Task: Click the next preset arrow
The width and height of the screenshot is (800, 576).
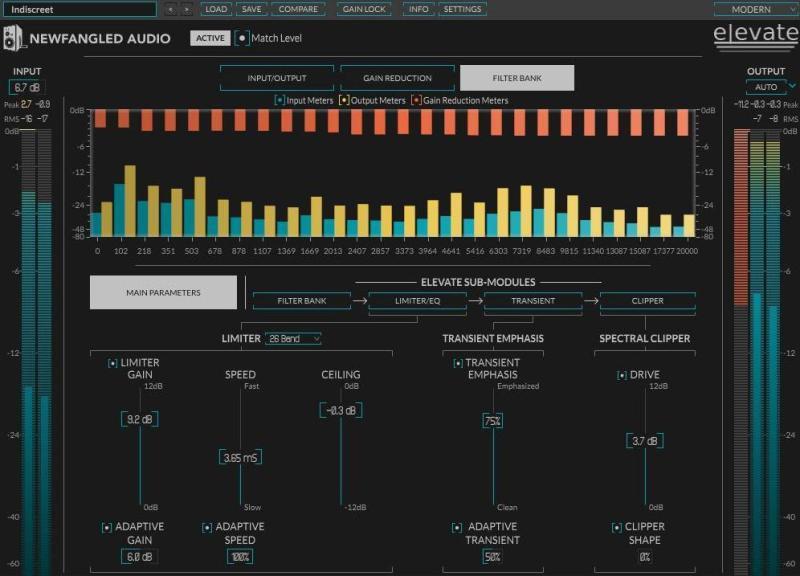Action: 187,9
